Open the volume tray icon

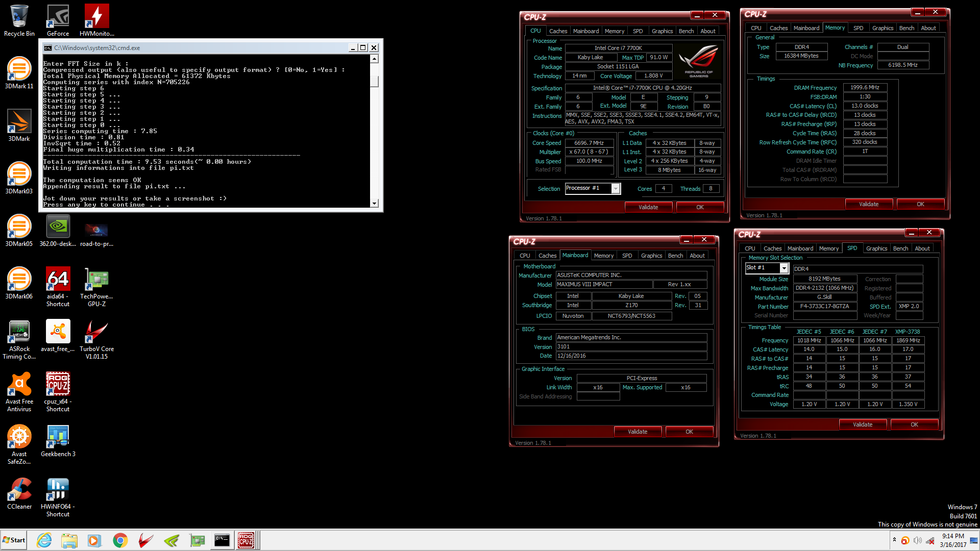tap(917, 540)
